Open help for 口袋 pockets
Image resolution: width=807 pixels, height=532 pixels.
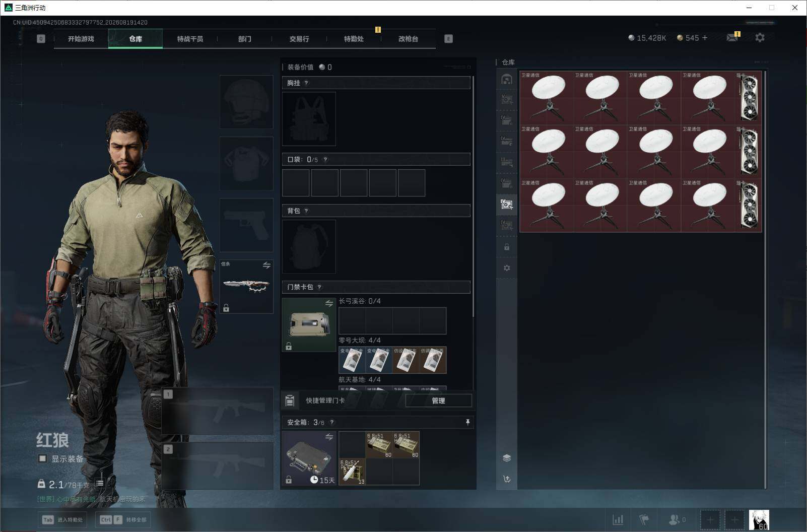[x=325, y=159]
